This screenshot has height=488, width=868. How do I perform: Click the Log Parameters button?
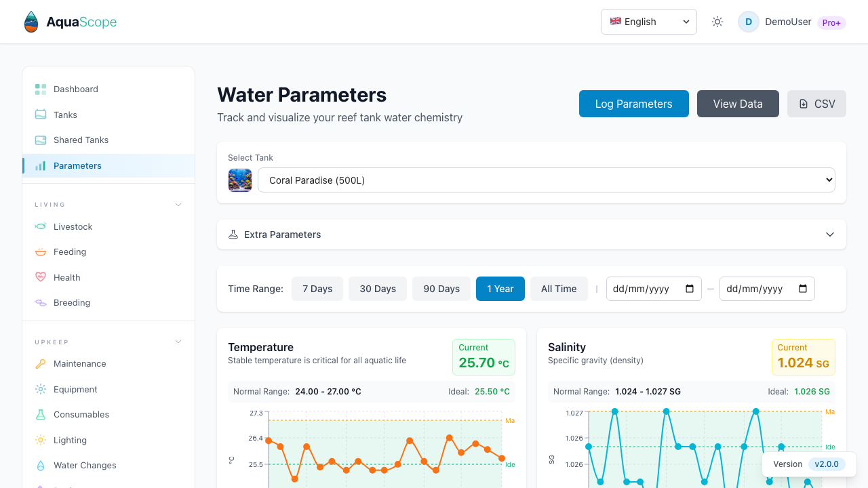[633, 104]
